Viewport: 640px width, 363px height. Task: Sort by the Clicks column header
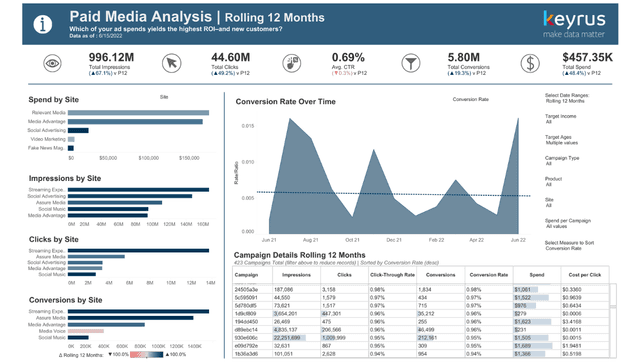(x=344, y=275)
